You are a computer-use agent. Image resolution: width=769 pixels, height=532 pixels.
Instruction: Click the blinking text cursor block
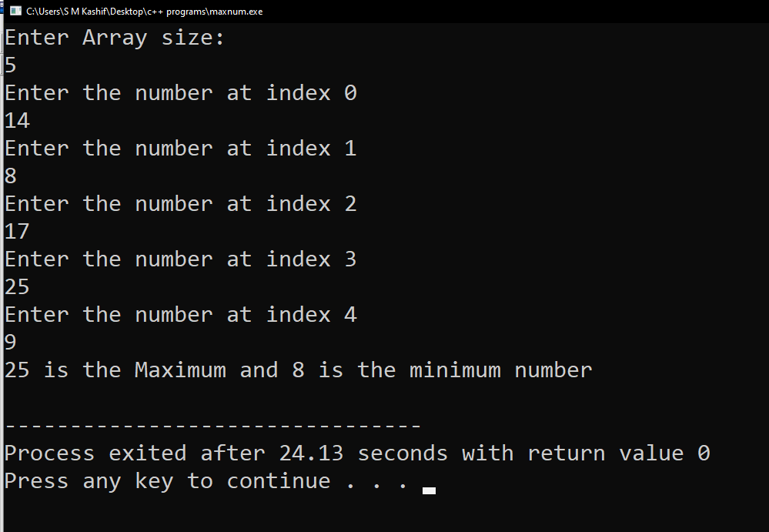(x=429, y=490)
